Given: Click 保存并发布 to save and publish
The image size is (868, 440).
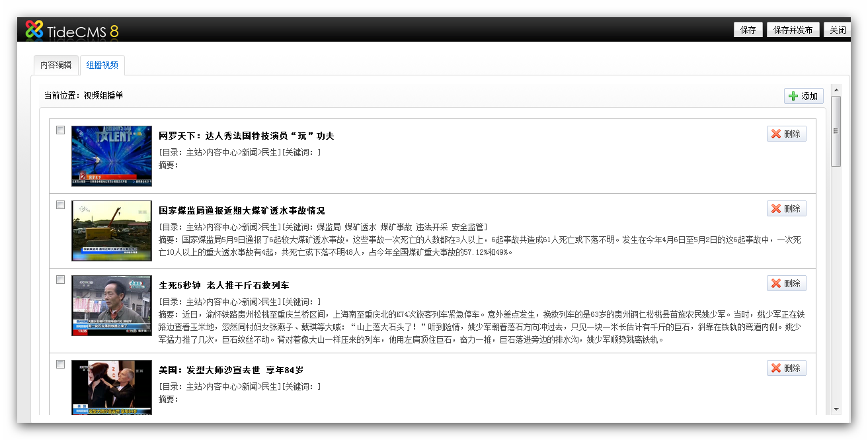Looking at the screenshot, I should tap(793, 30).
